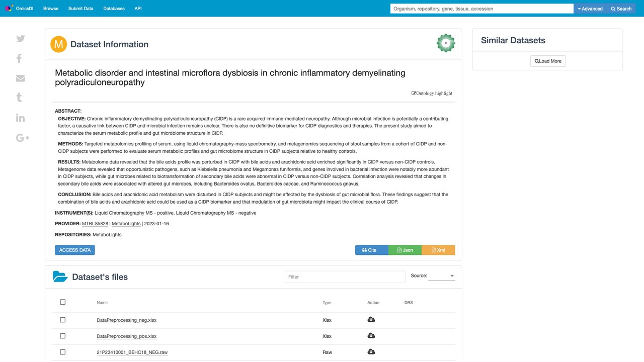
Task: Open the MetaboLights provider link
Action: click(x=126, y=224)
